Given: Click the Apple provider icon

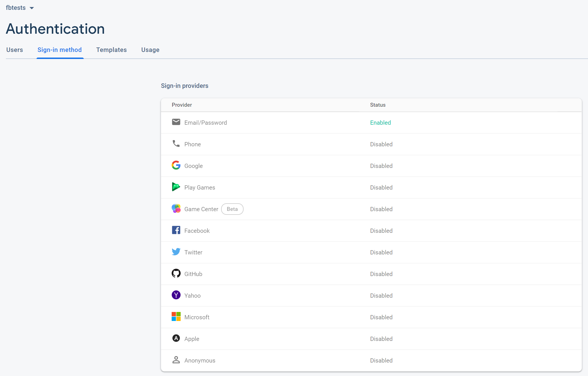Looking at the screenshot, I should point(176,338).
